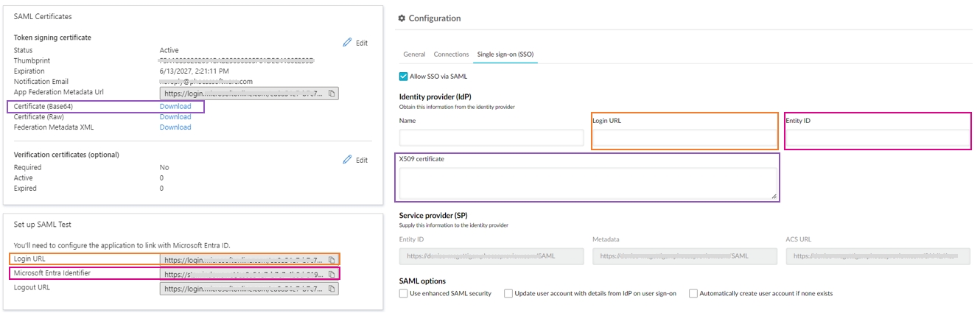Uncheck Allow SSO via SAML
The image size is (980, 313).
[403, 76]
